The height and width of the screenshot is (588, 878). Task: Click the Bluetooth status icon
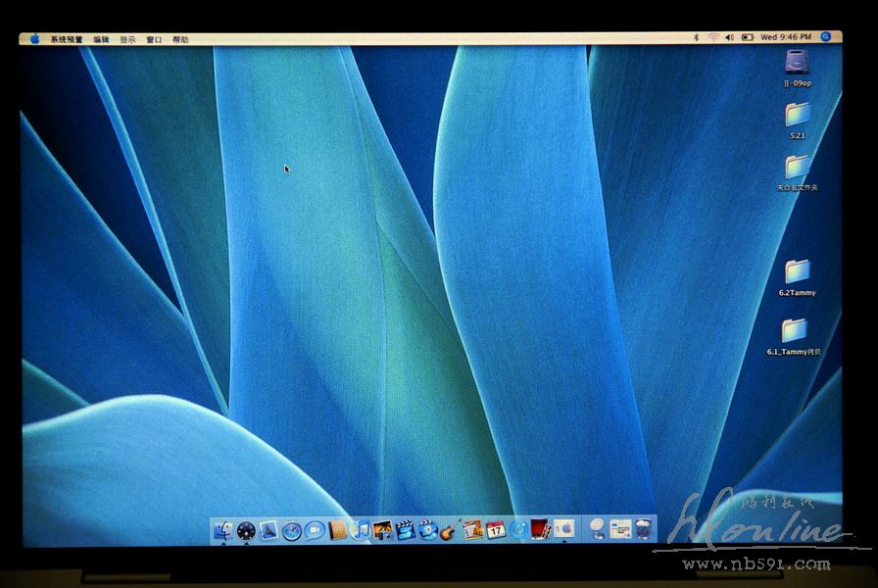(697, 37)
